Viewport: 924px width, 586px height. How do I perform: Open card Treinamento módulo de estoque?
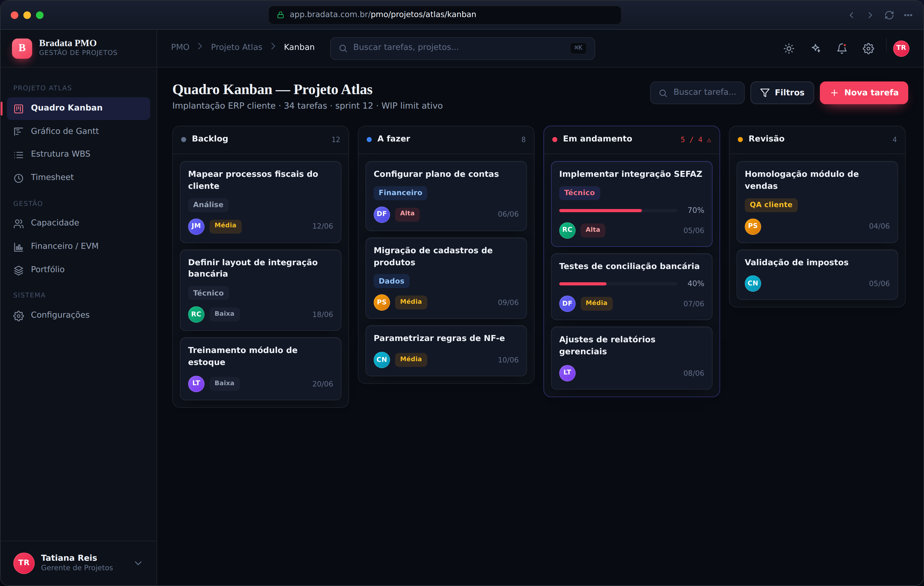(260, 369)
